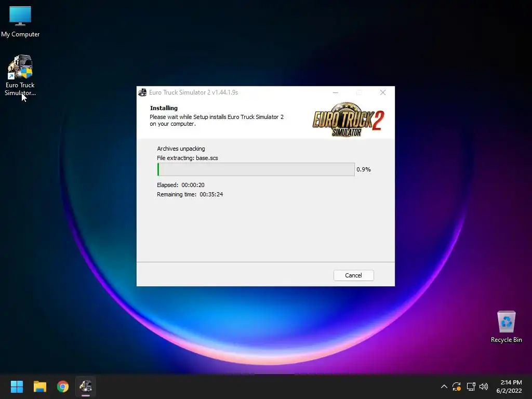Click the 0.9% progress percentage value
This screenshot has height=399, width=532.
pyautogui.click(x=363, y=169)
